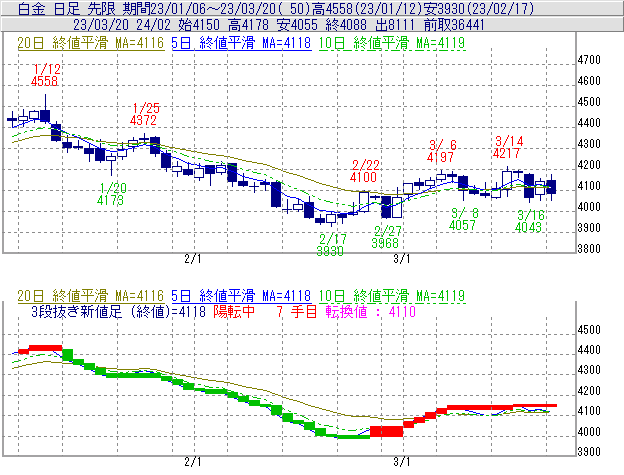The width and height of the screenshot is (624, 475).
Task: Click the 2/1 date label under lower chart
Action: (x=193, y=462)
